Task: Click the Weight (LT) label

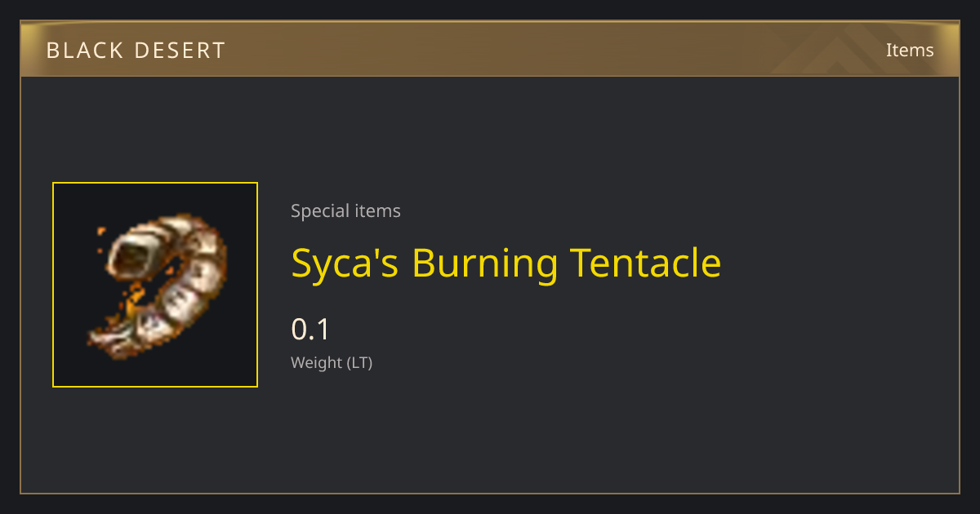Action: click(x=332, y=362)
